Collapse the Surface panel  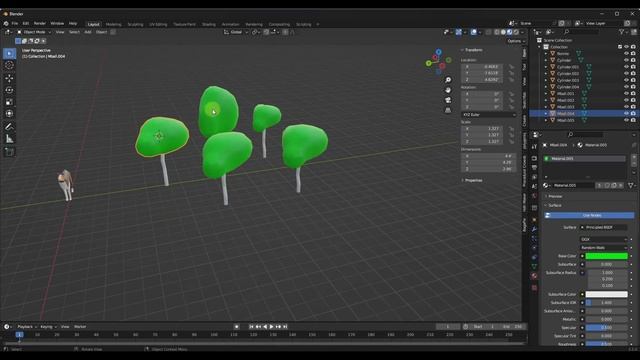[x=553, y=205]
